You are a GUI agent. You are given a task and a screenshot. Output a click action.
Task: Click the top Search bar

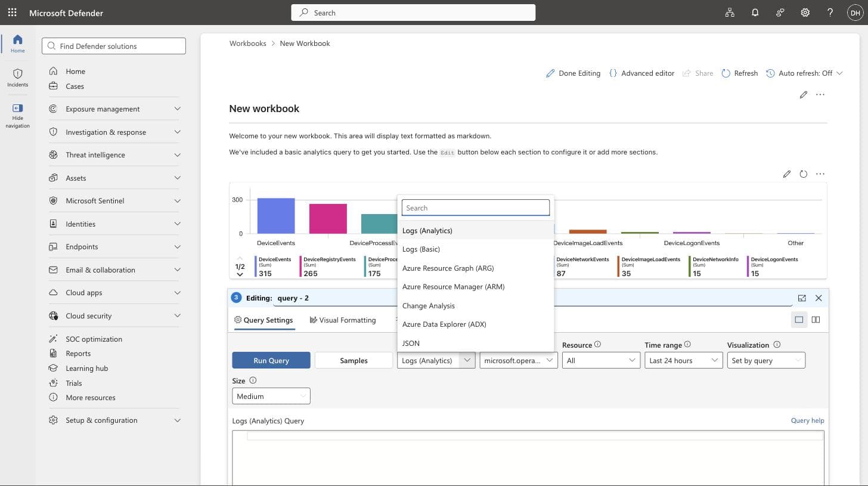[x=413, y=13]
